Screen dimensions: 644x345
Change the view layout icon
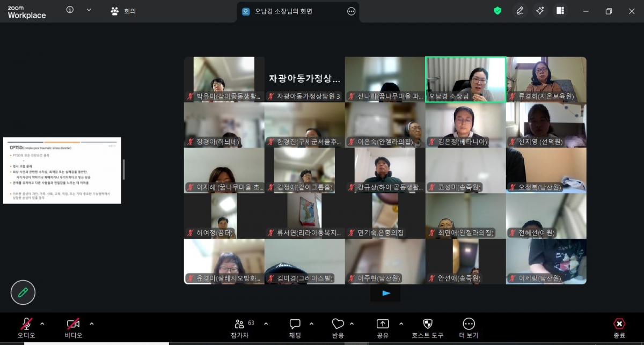560,11
